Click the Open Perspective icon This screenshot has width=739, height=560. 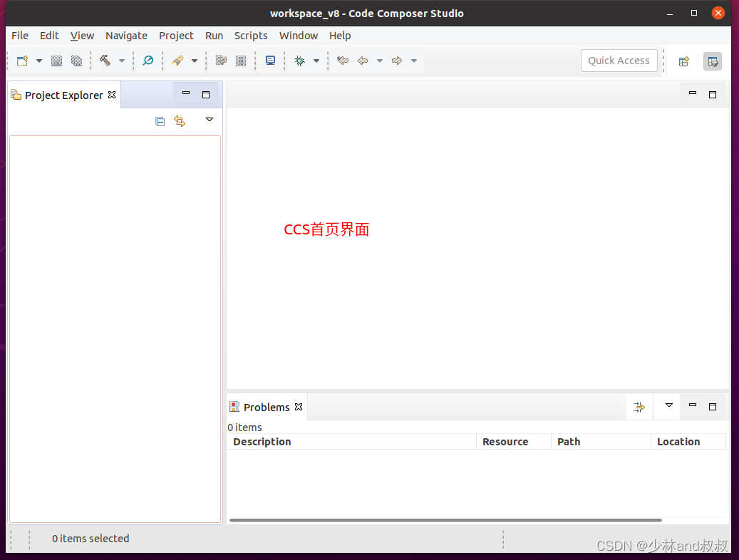(x=684, y=61)
